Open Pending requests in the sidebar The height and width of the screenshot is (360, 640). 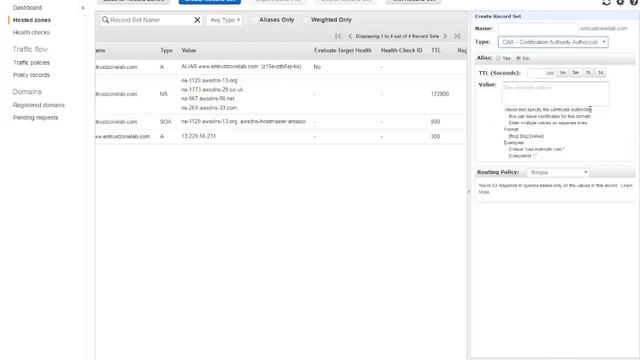(x=36, y=117)
